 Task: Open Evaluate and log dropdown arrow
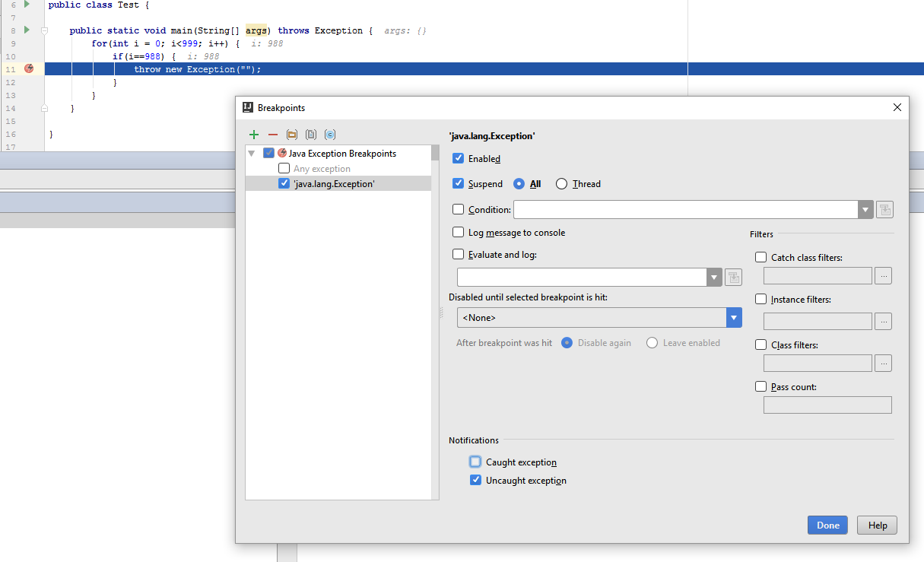(714, 278)
